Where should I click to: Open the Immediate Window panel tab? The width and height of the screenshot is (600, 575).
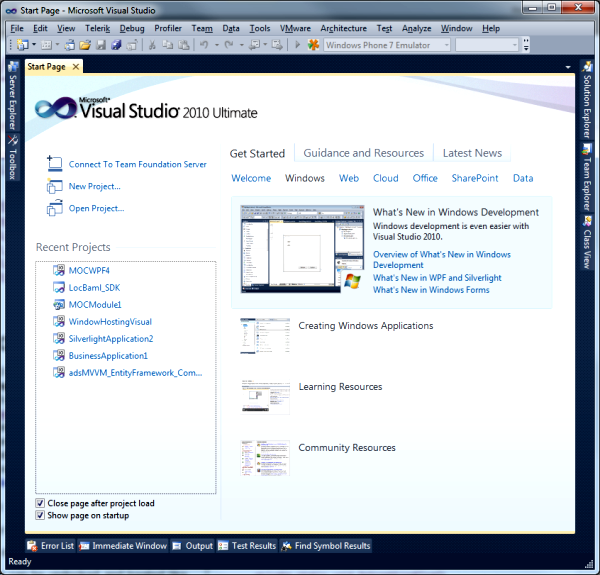[x=123, y=546]
